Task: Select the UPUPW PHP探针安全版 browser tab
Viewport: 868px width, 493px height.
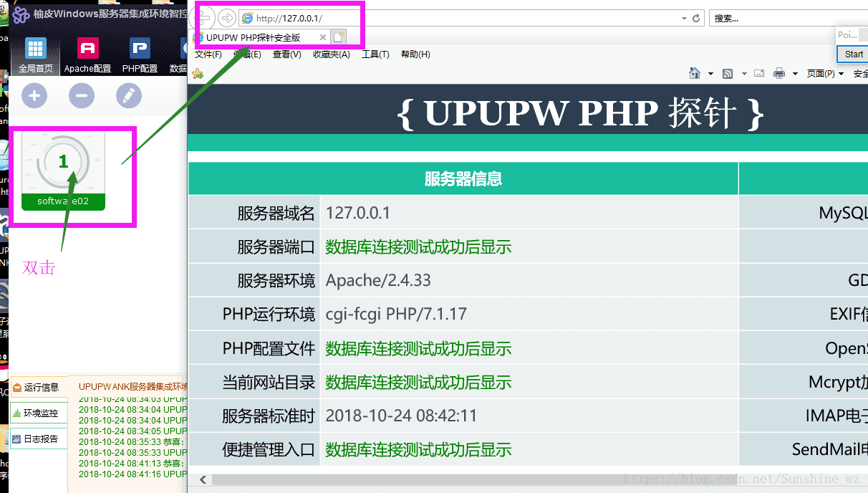Action: coord(254,37)
